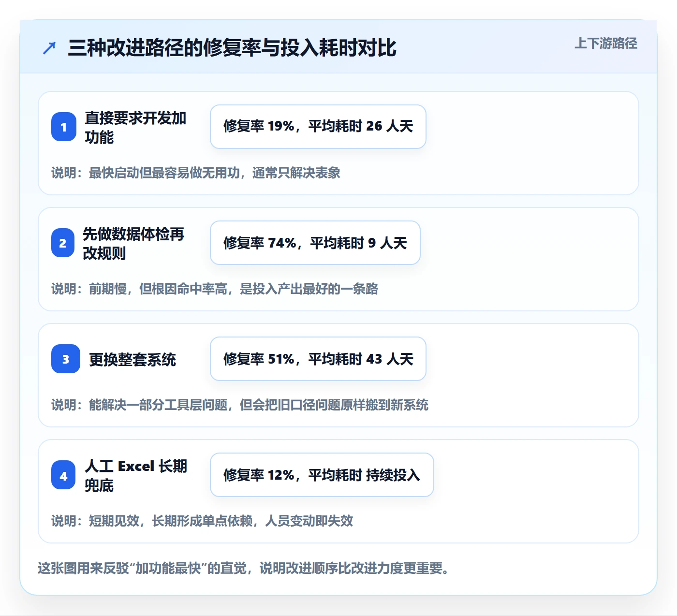This screenshot has width=677, height=616.
Task: Click the 上下游路径 label in header
Action: [x=606, y=43]
